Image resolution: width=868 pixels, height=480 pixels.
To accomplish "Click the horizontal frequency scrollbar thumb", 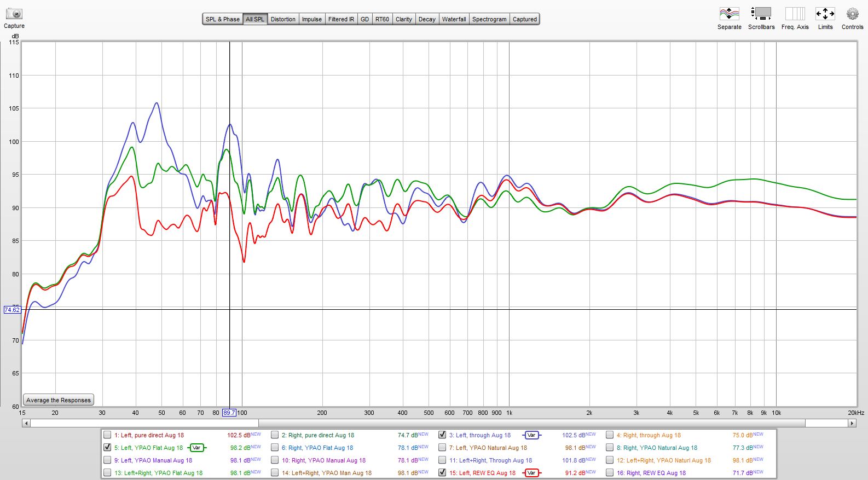I will (x=144, y=423).
